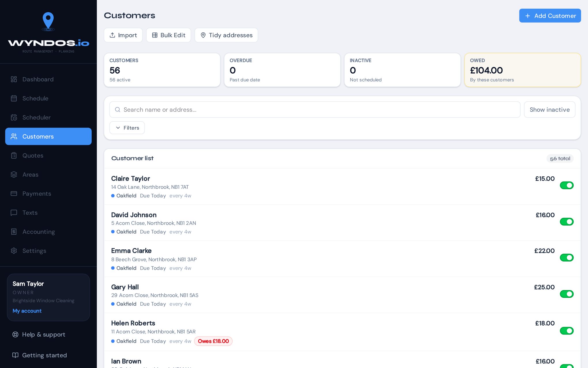This screenshot has width=588, height=368.
Task: Toggle Claire Taylor's active switch
Action: tap(567, 185)
